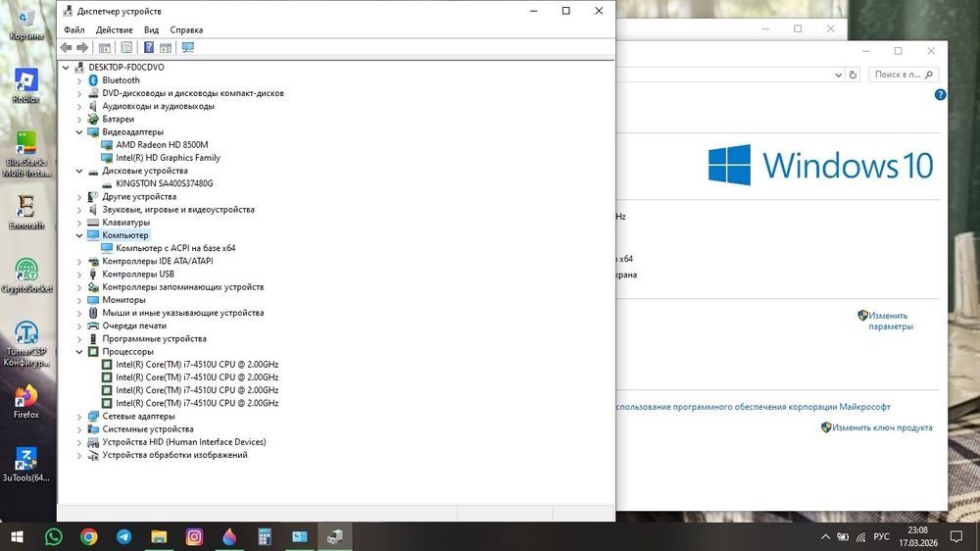
Task: Open the Roblox desktop shortcut
Action: 25,85
